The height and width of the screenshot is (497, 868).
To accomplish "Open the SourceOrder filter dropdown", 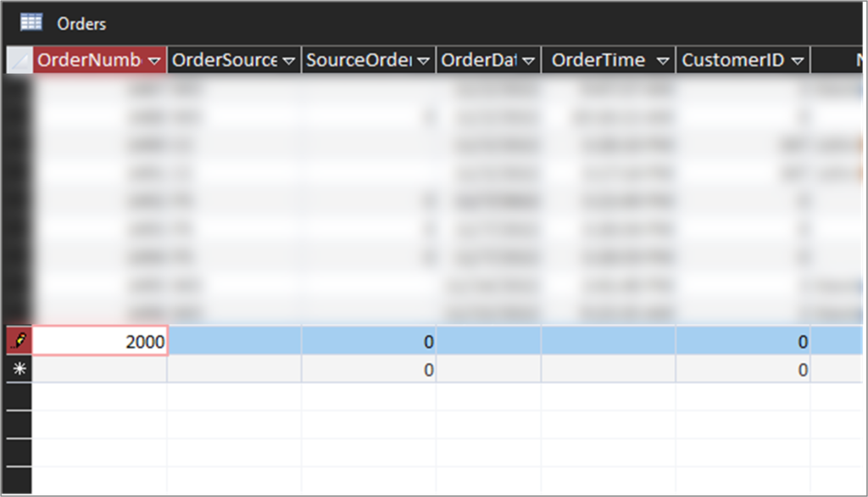I will click(425, 59).
